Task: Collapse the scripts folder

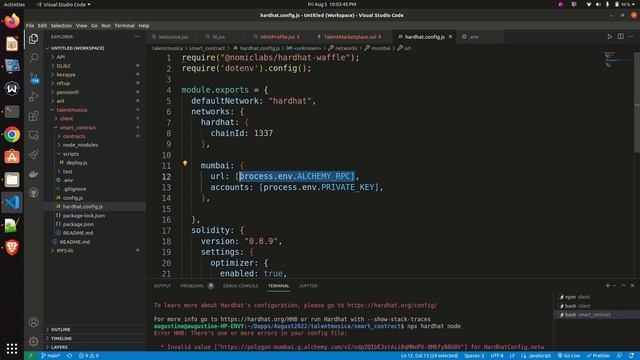Action: [71, 154]
